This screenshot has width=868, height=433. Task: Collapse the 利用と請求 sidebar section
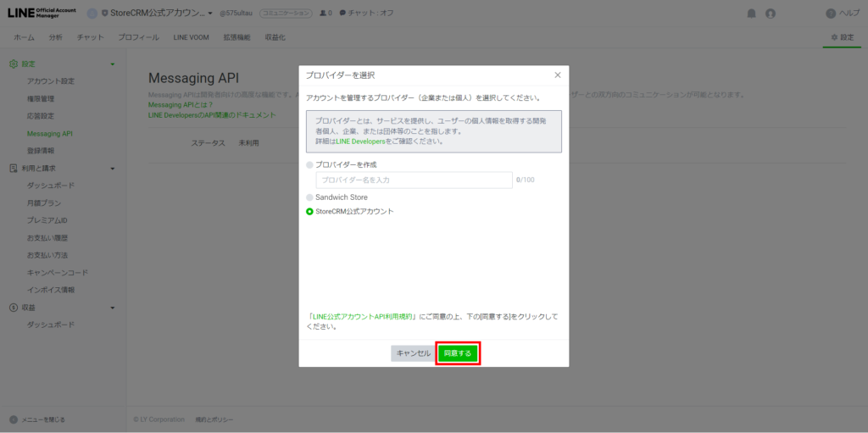[113, 169]
